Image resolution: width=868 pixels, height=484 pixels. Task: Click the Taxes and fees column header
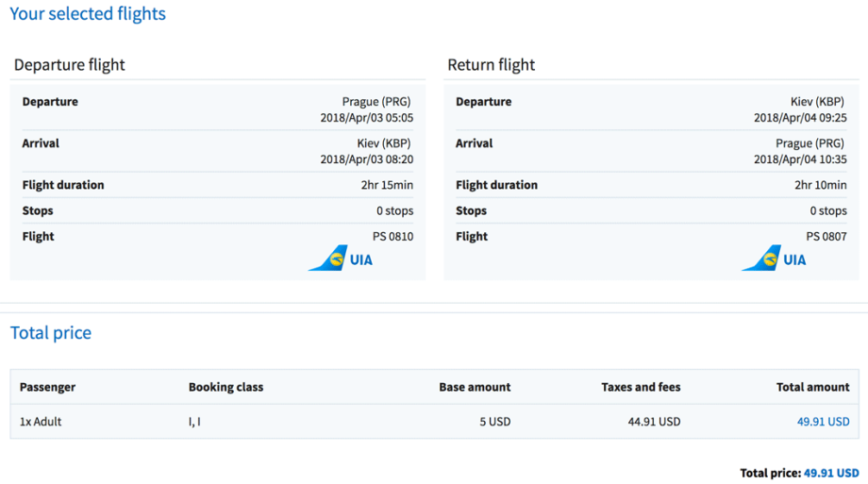[641, 387]
